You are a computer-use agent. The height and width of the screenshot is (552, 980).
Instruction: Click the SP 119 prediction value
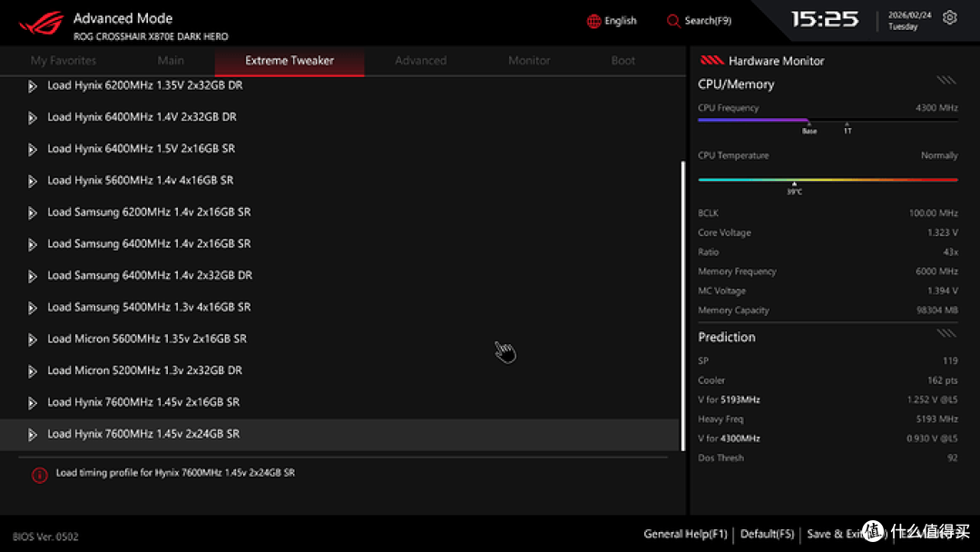coord(950,360)
